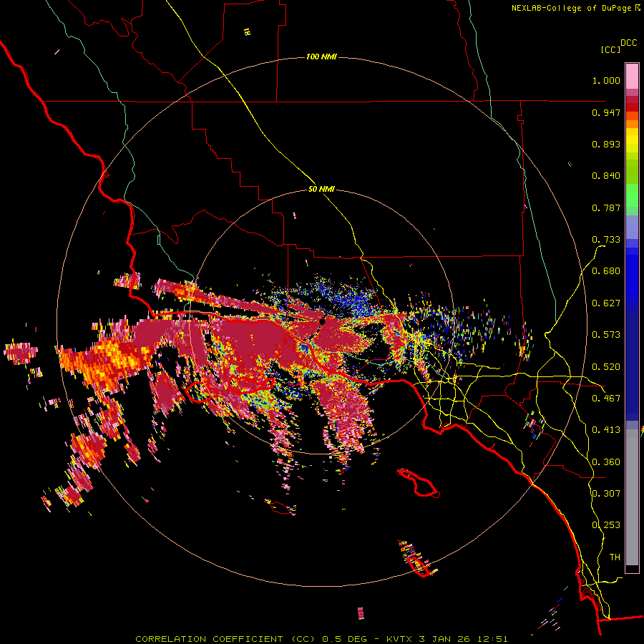Select the bright green legend color segment

pos(632,195)
